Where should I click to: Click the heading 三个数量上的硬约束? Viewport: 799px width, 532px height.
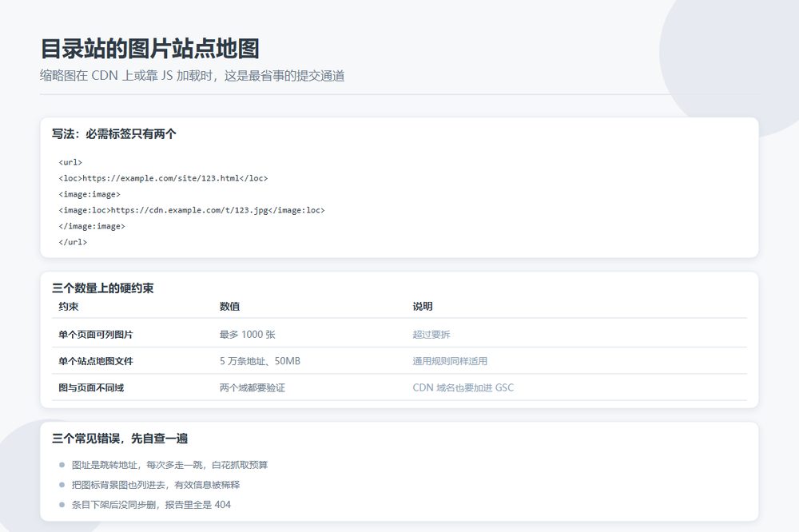pos(102,288)
